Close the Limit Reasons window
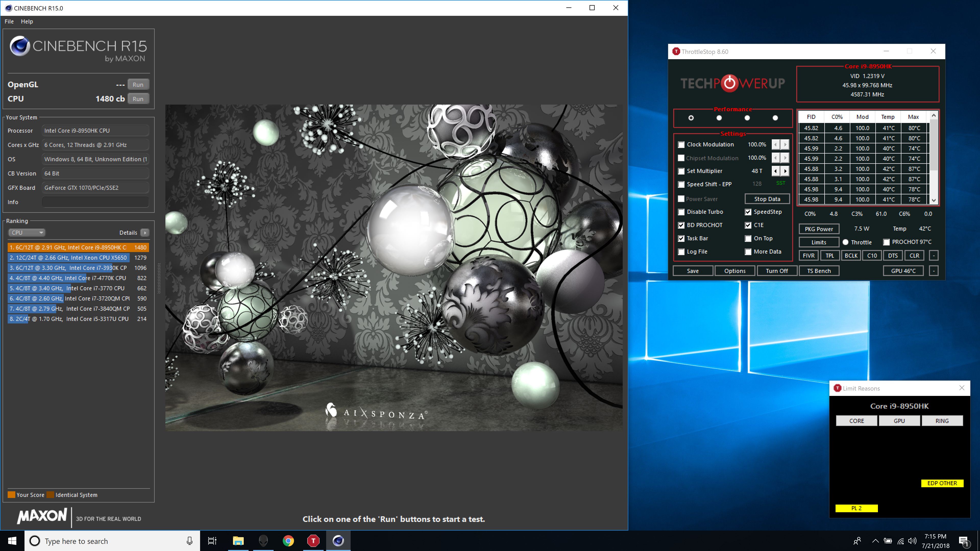Viewport: 980px width, 551px height. coord(962,388)
